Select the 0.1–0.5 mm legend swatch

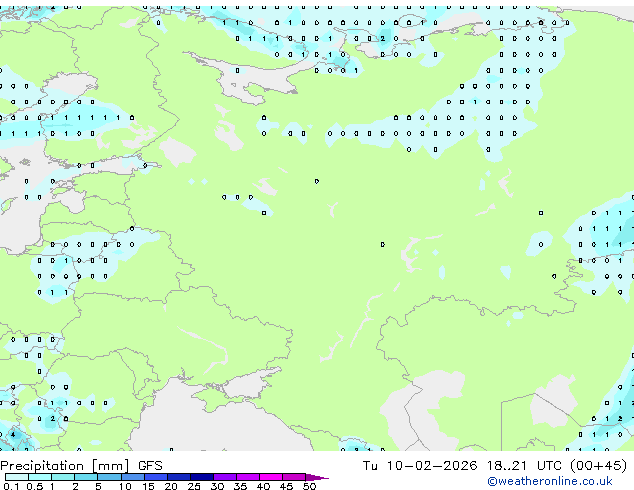tap(17, 477)
